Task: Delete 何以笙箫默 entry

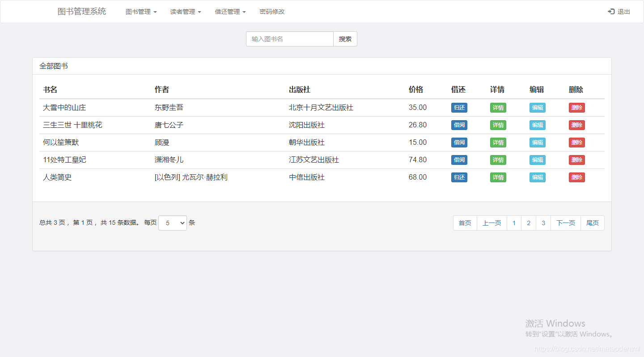Action: (577, 143)
